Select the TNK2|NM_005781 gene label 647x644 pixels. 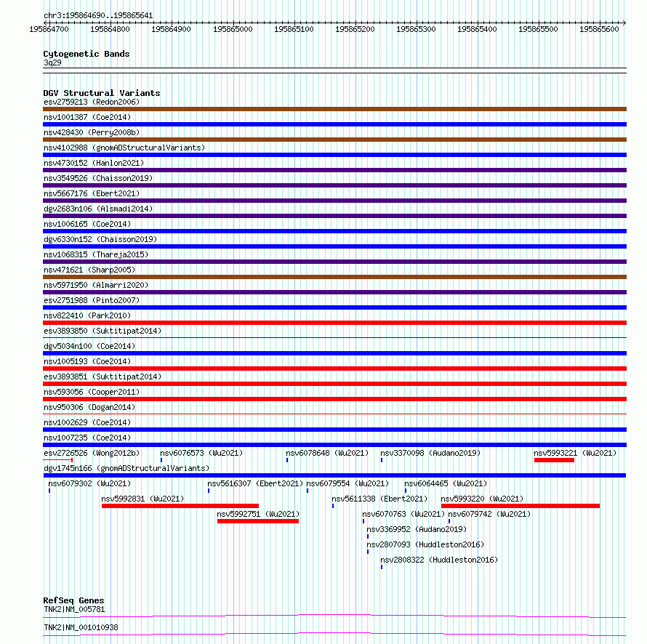click(74, 609)
